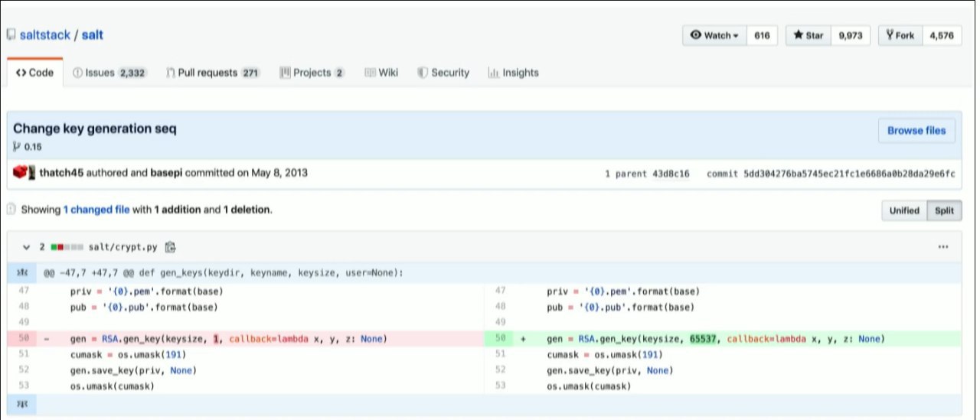Click the Projects board icon
The height and width of the screenshot is (420, 980).
point(285,73)
